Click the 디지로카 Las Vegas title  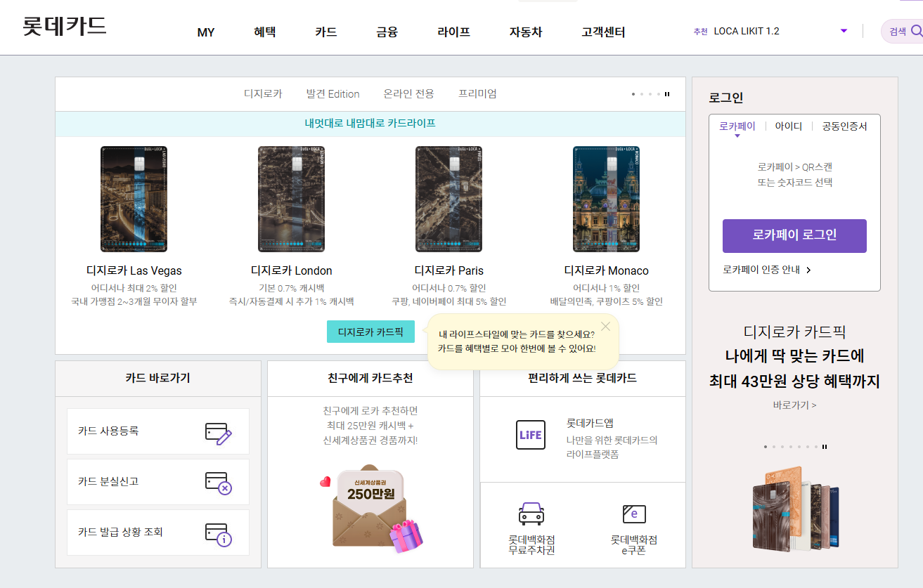coord(134,270)
